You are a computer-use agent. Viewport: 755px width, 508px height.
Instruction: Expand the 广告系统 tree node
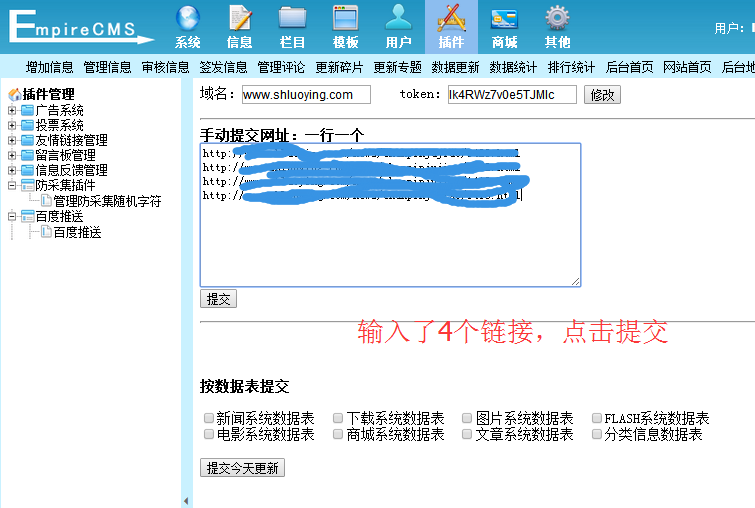coord(12,110)
